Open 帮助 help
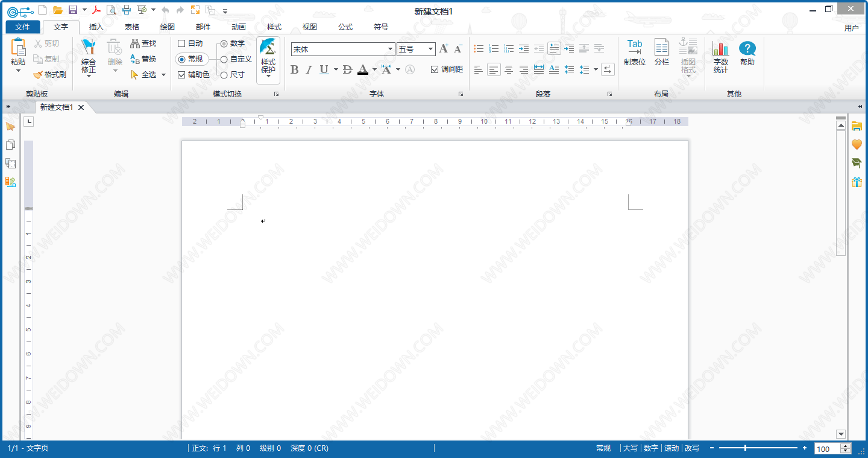 tap(747, 53)
